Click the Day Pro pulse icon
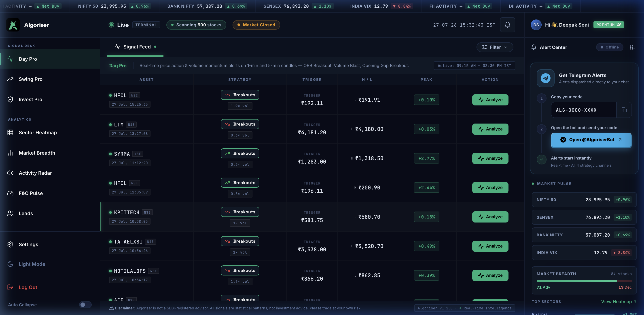The image size is (644, 315). (x=10, y=59)
